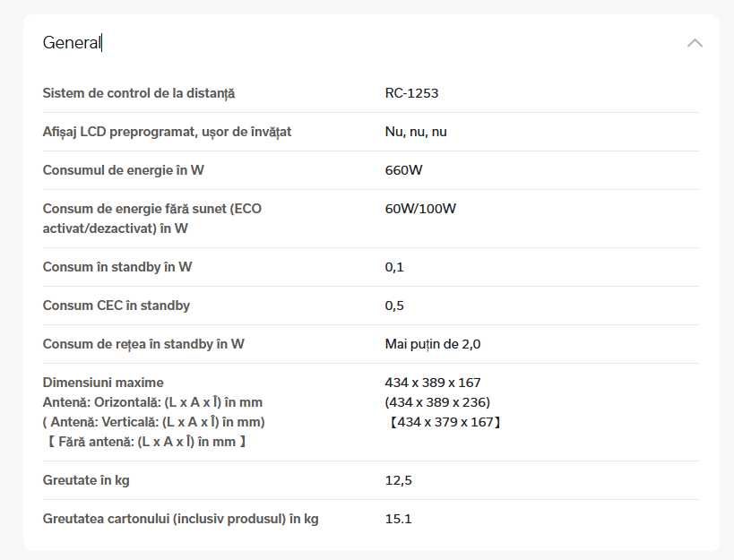The width and height of the screenshot is (734, 560).
Task: Select the 'Sistem de control de la distanță' label
Action: click(x=139, y=93)
